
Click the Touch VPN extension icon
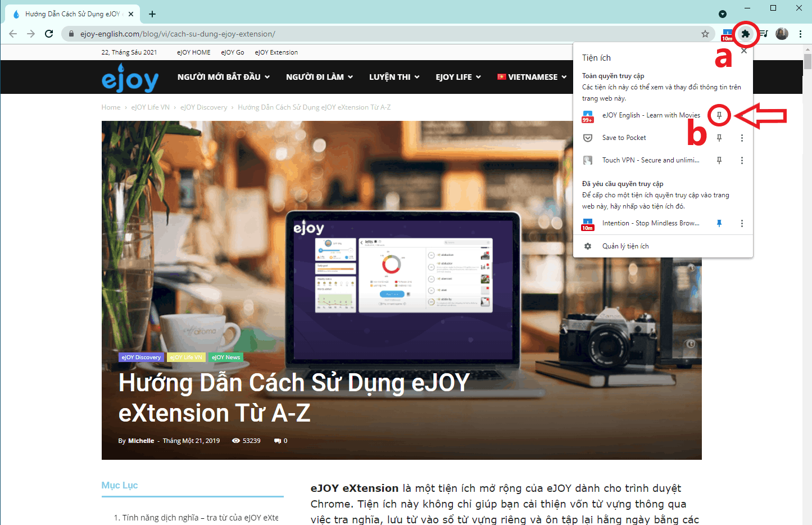point(588,160)
